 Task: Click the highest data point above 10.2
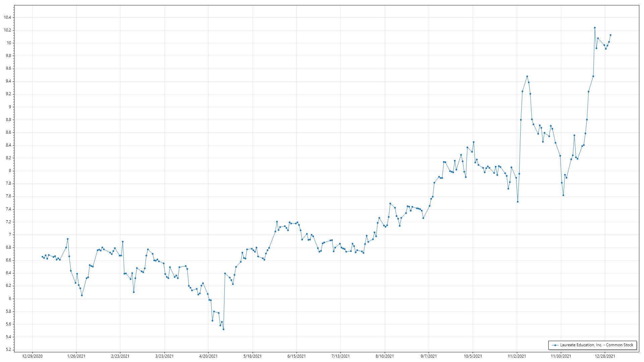(x=595, y=28)
